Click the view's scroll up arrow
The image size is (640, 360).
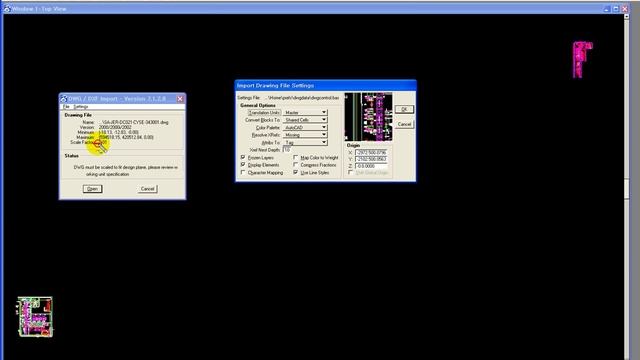click(627, 17)
